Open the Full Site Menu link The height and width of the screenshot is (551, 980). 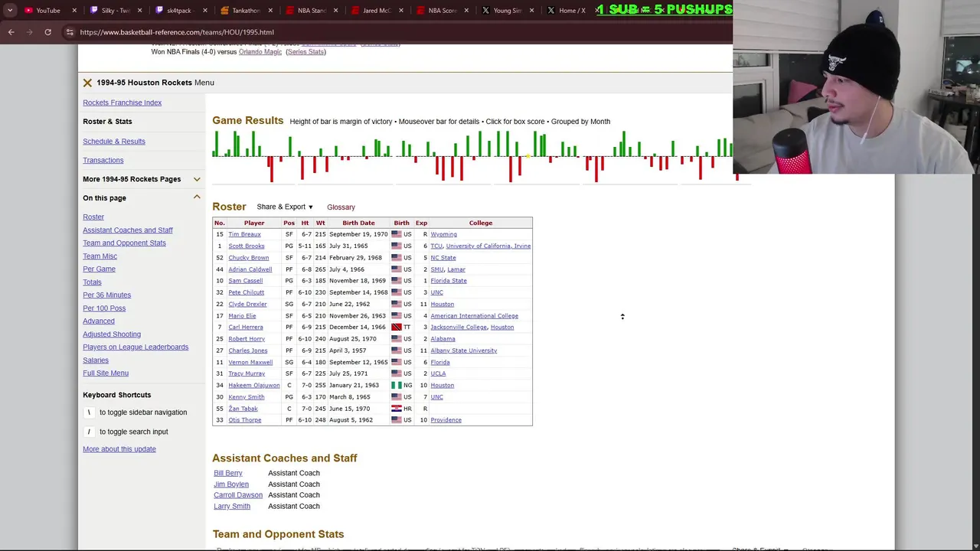click(x=106, y=373)
